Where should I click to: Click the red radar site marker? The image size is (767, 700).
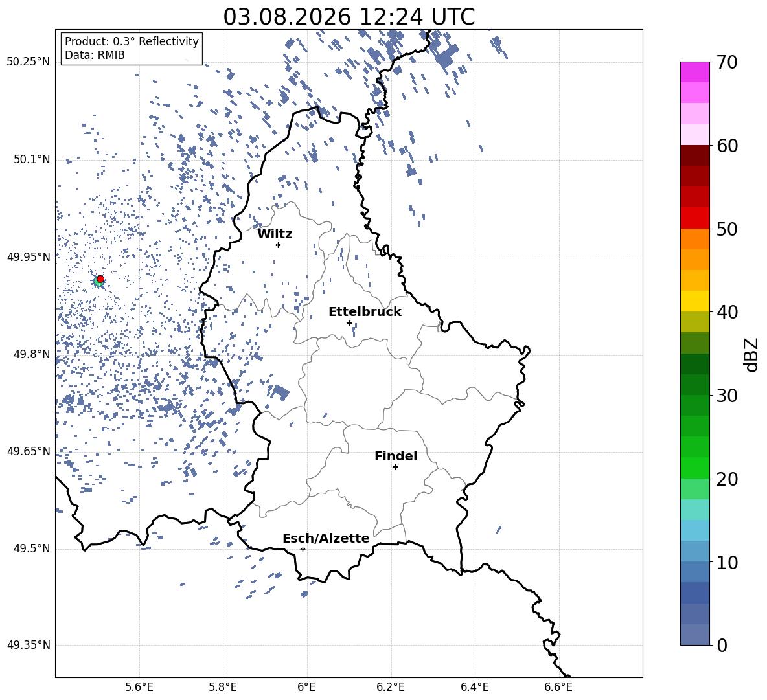pos(100,278)
